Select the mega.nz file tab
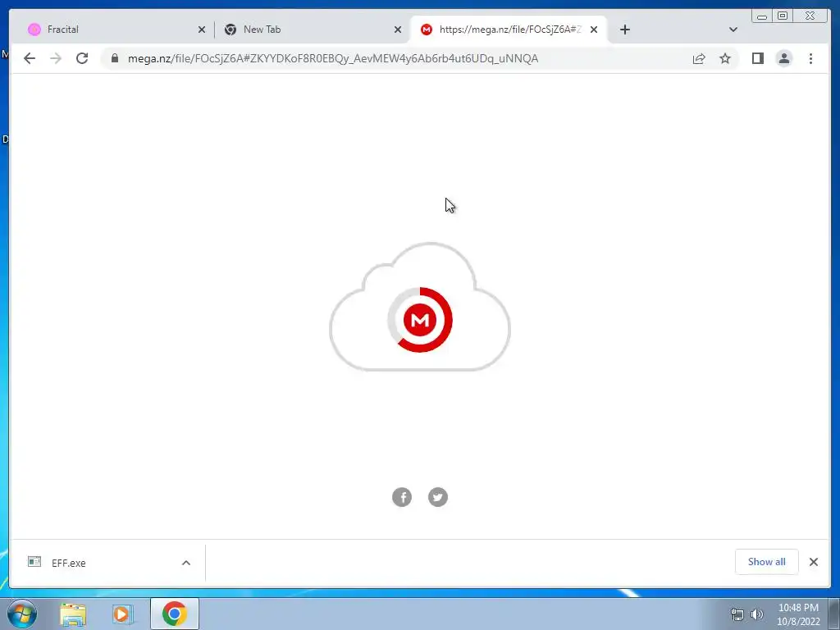This screenshot has width=840, height=630. (509, 30)
